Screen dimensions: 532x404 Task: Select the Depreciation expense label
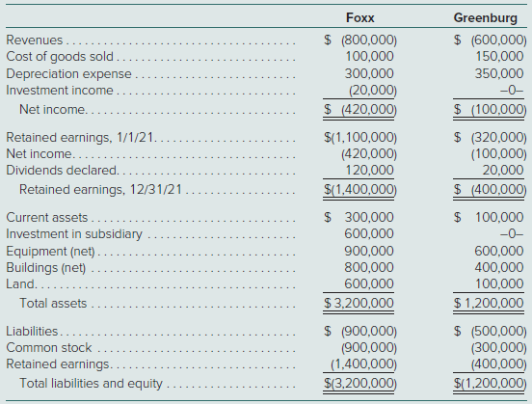tap(68, 74)
